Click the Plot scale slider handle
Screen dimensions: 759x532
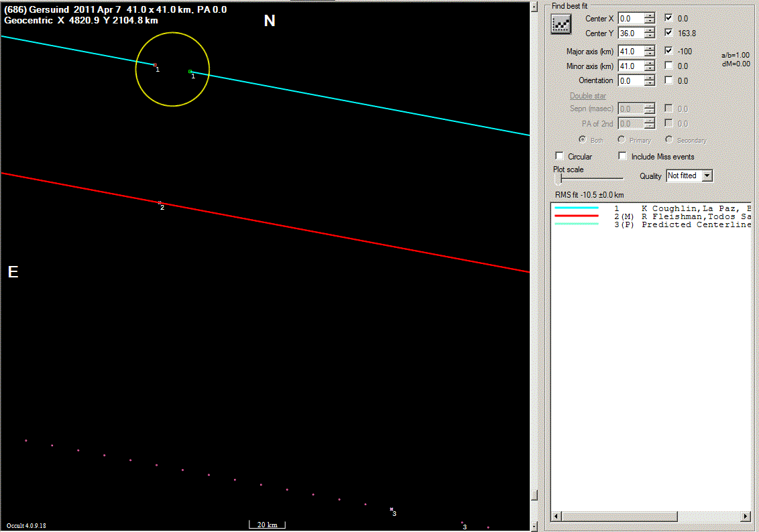point(559,180)
